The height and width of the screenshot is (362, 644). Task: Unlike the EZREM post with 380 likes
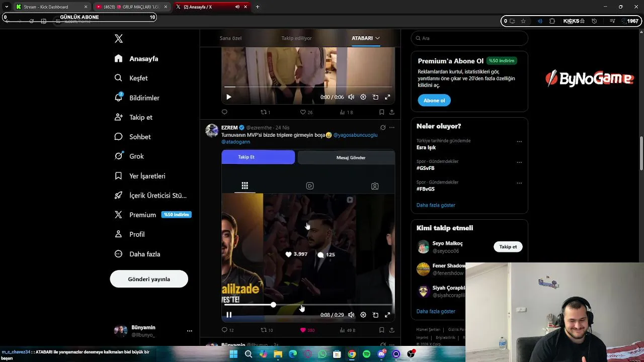click(x=307, y=330)
